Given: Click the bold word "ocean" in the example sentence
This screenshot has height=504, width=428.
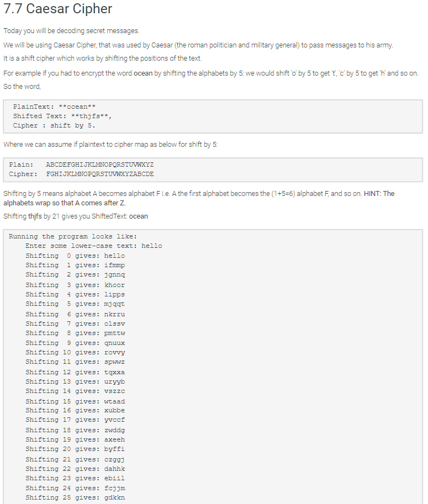Looking at the screenshot, I should (x=143, y=73).
